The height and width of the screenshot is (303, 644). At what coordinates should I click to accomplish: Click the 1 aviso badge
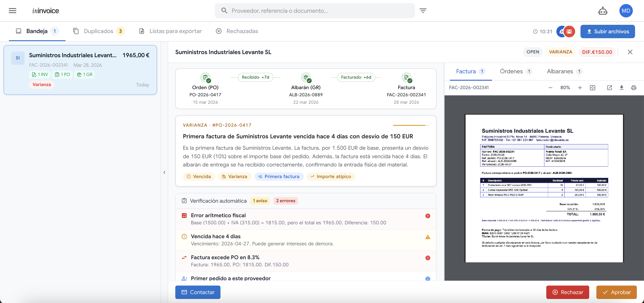click(x=260, y=201)
